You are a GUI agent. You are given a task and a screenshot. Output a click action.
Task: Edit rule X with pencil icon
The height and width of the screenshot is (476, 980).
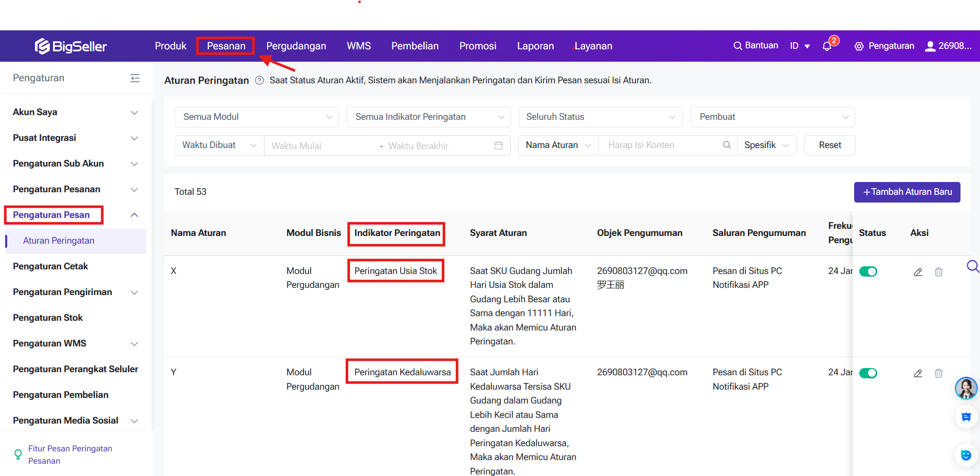coord(918,272)
